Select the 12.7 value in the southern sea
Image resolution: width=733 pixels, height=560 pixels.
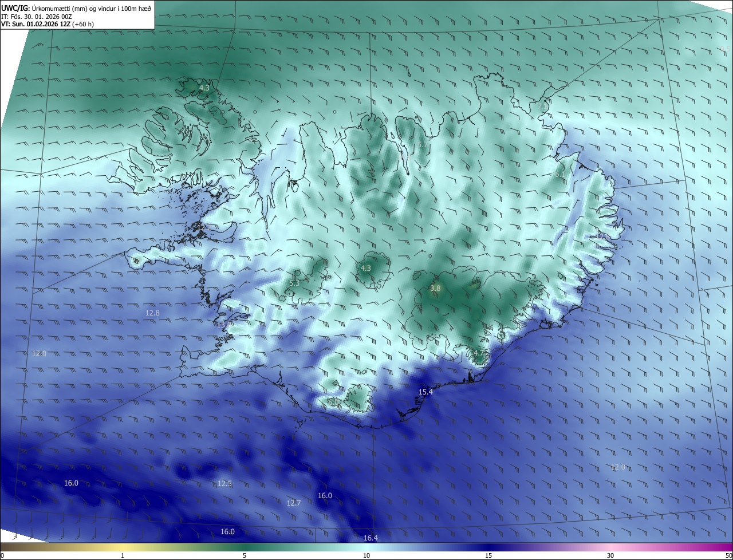(x=293, y=503)
